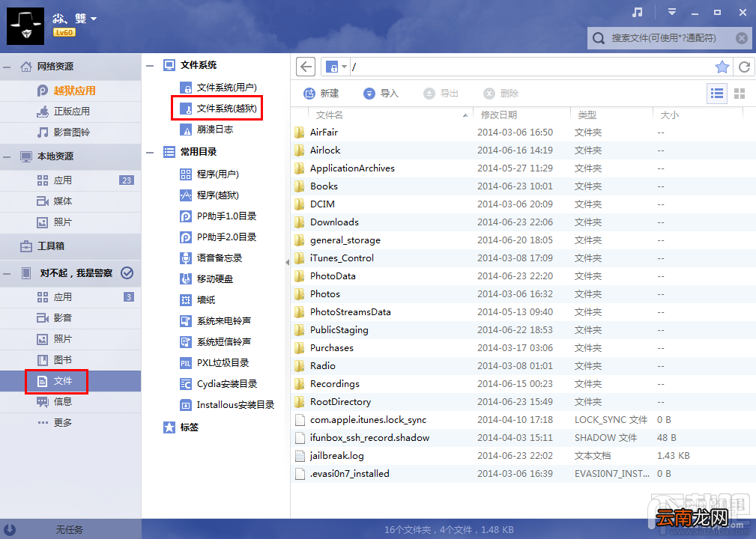The image size is (756, 539).
Task: Switch to list view mode
Action: (x=717, y=94)
